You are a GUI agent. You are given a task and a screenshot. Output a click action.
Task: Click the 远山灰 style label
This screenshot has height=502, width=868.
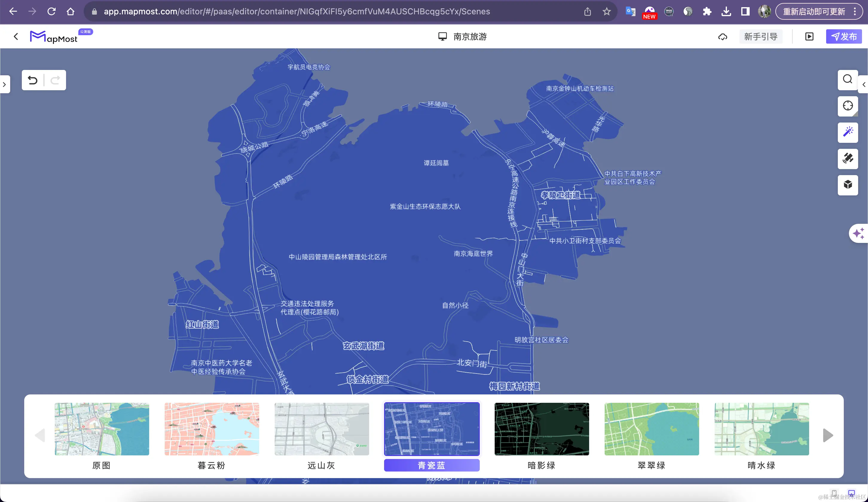[x=322, y=466]
